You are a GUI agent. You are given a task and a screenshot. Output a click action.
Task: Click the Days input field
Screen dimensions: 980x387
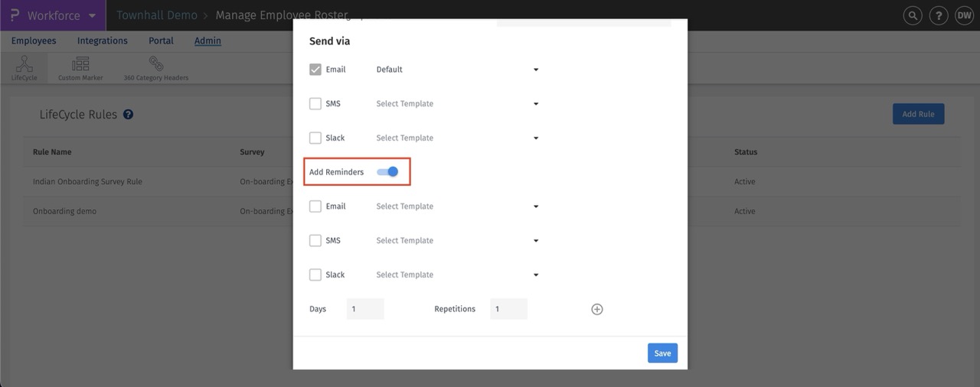(x=365, y=309)
